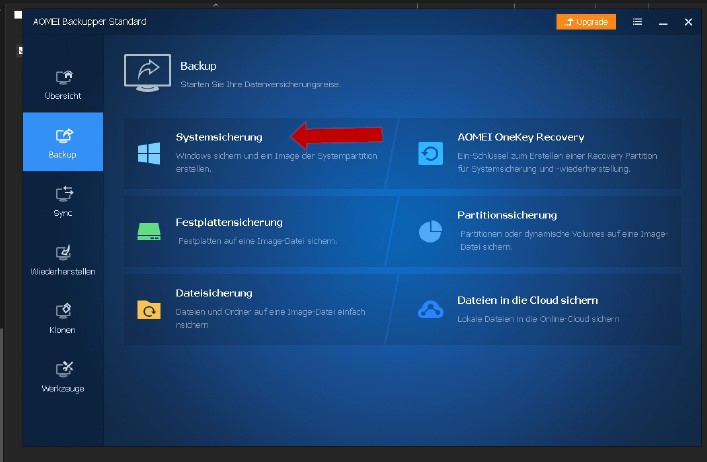Click the green disk Festplattensicherung icon
Screen dimensions: 707x462
pos(149,232)
